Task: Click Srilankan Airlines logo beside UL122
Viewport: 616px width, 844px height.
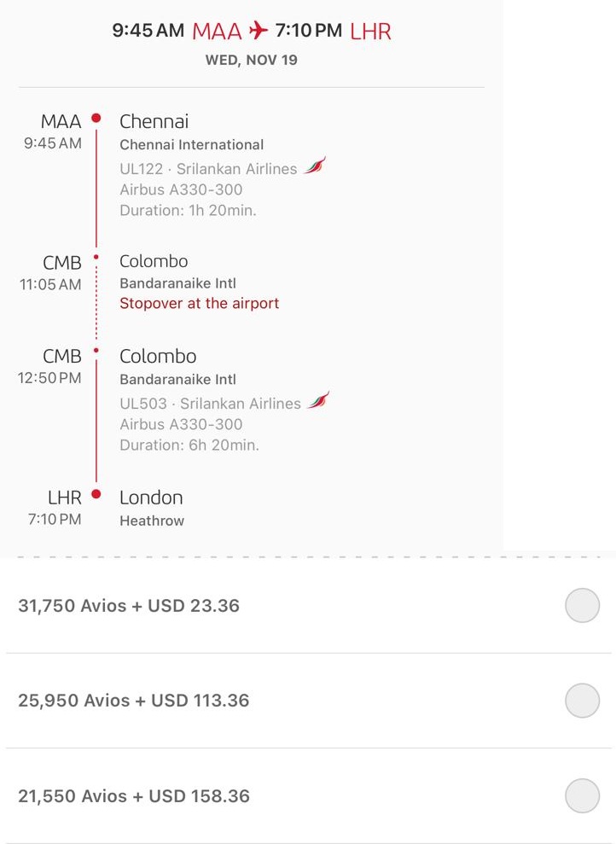Action: (315, 166)
